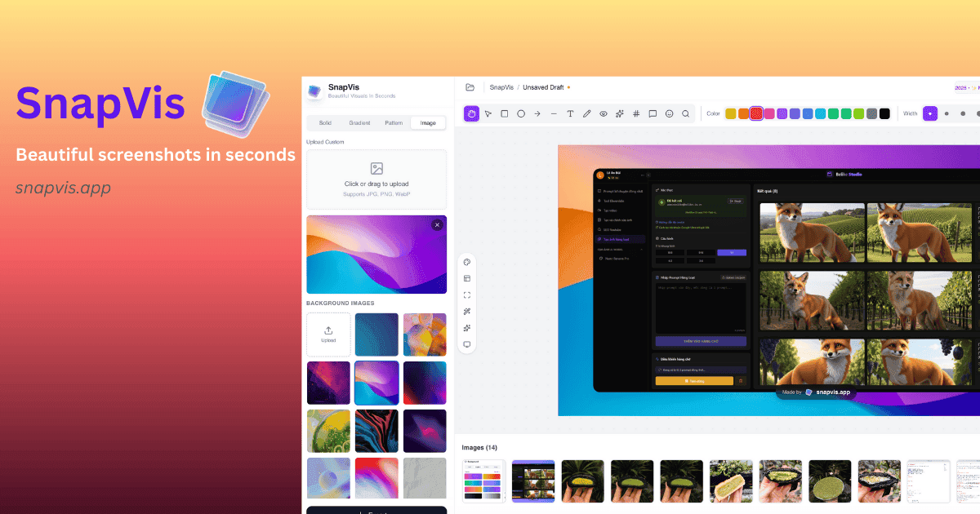Switch to the Gradient tab
The height and width of the screenshot is (514, 980).
(359, 123)
